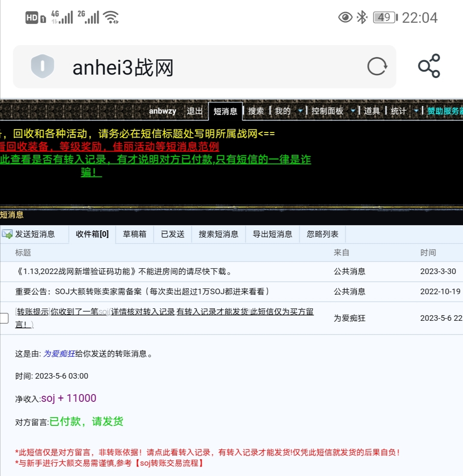Tap the shield security icon in address bar
The height and width of the screenshot is (476, 463).
(42, 66)
